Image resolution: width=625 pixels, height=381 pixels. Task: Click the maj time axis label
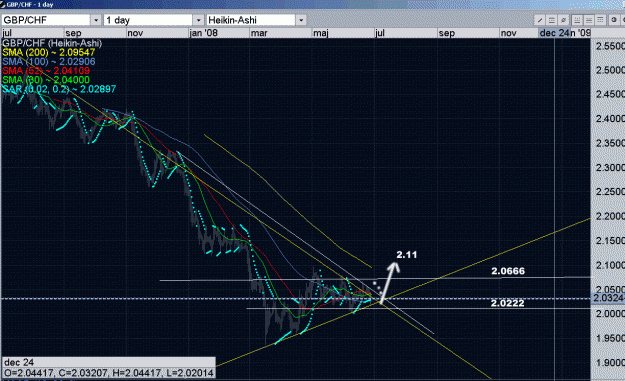pyautogui.click(x=321, y=33)
